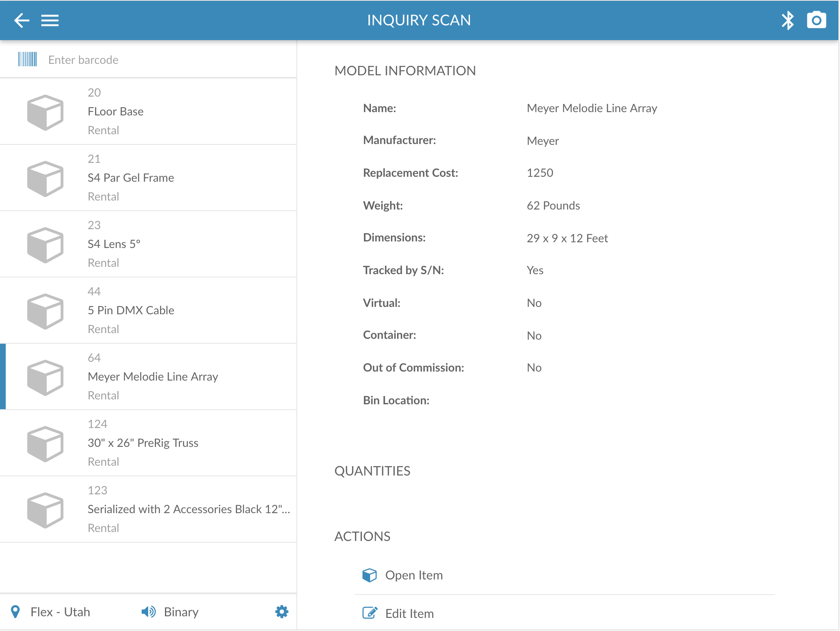Tap the Bluetooth scanner icon
840x631 pixels.
tap(788, 20)
